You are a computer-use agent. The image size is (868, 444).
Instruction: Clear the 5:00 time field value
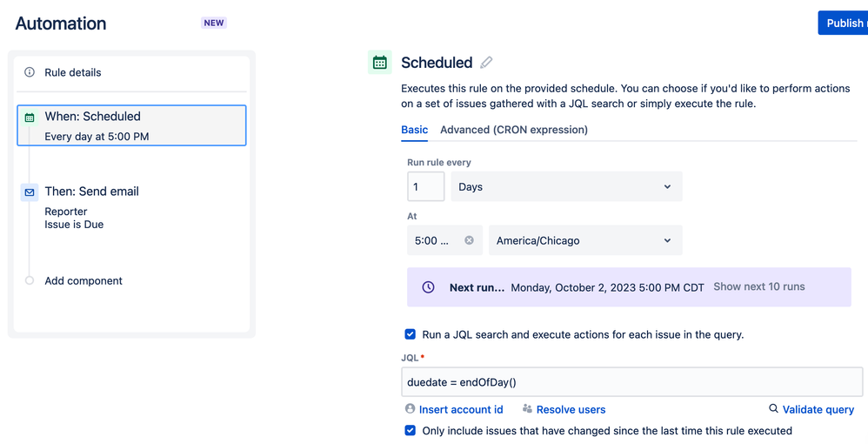tap(470, 240)
